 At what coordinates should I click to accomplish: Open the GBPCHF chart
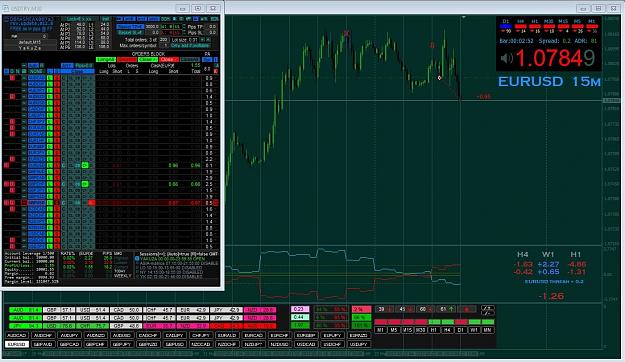pos(96,344)
